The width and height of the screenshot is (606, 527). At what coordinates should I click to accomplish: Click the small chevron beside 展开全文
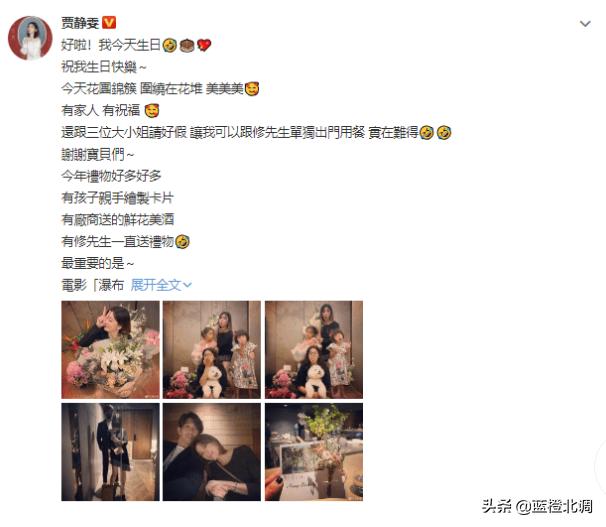[x=187, y=285]
